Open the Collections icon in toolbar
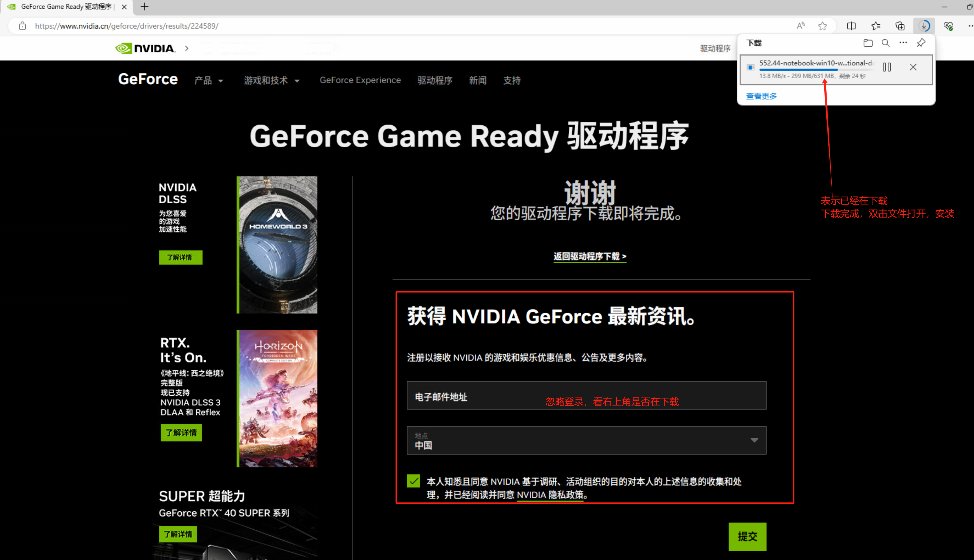 900,26
